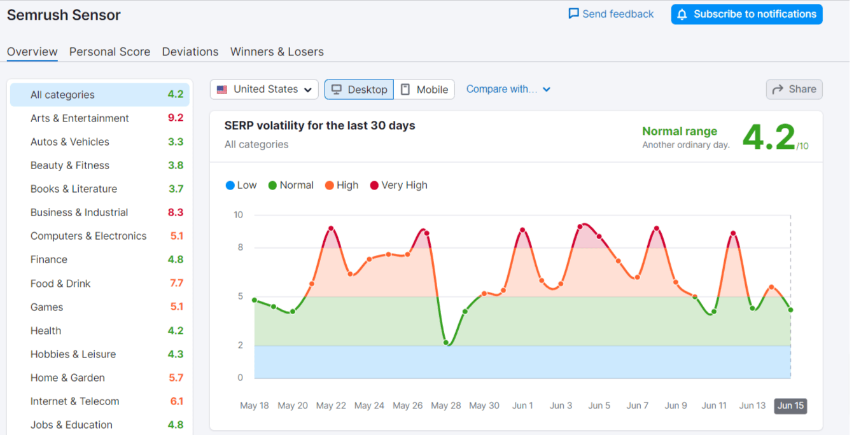Open the United States country dropdown
The image size is (868, 435).
pyautogui.click(x=264, y=89)
